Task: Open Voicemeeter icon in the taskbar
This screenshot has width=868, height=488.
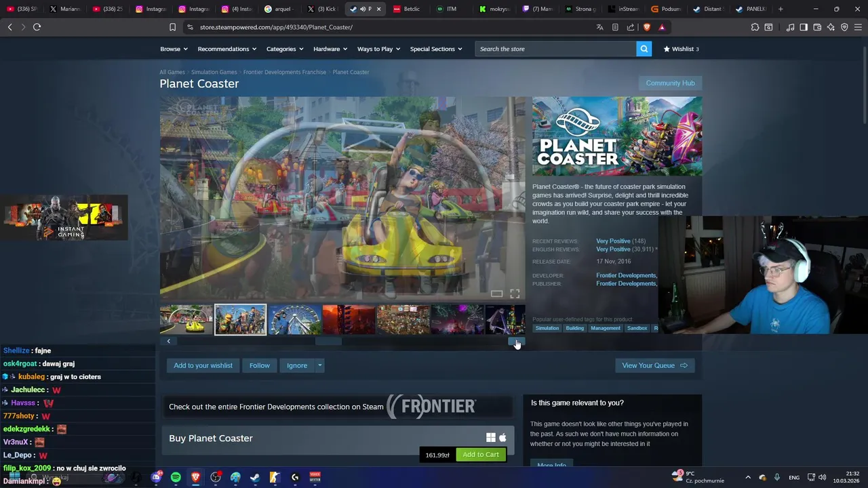Action: point(315,477)
